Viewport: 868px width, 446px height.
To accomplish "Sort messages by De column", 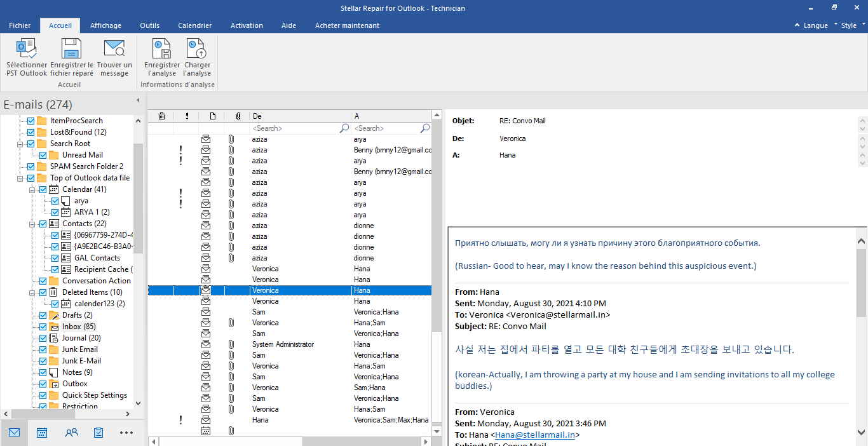I will pyautogui.click(x=300, y=116).
